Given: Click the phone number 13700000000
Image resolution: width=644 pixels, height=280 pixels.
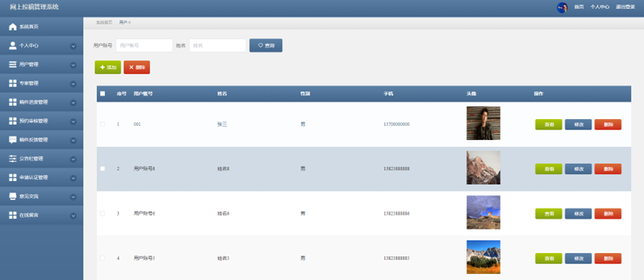Looking at the screenshot, I should tap(396, 124).
